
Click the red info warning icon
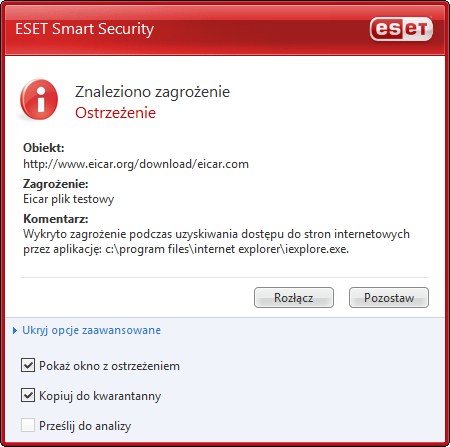pyautogui.click(x=39, y=99)
